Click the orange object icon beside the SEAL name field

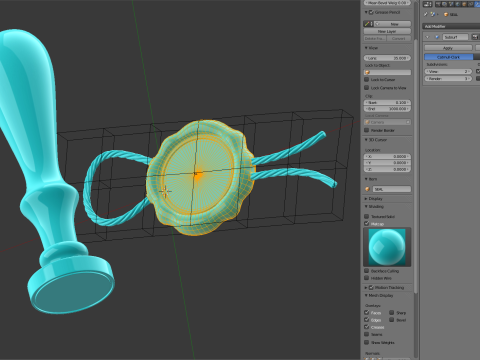pos(367,189)
